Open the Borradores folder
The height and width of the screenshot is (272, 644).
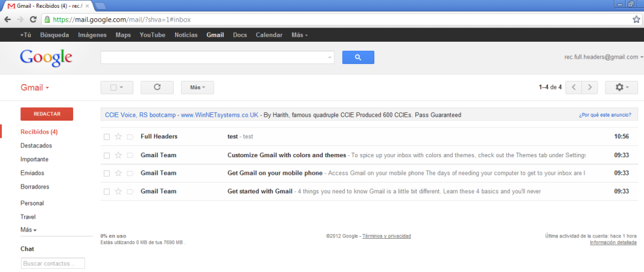35,187
